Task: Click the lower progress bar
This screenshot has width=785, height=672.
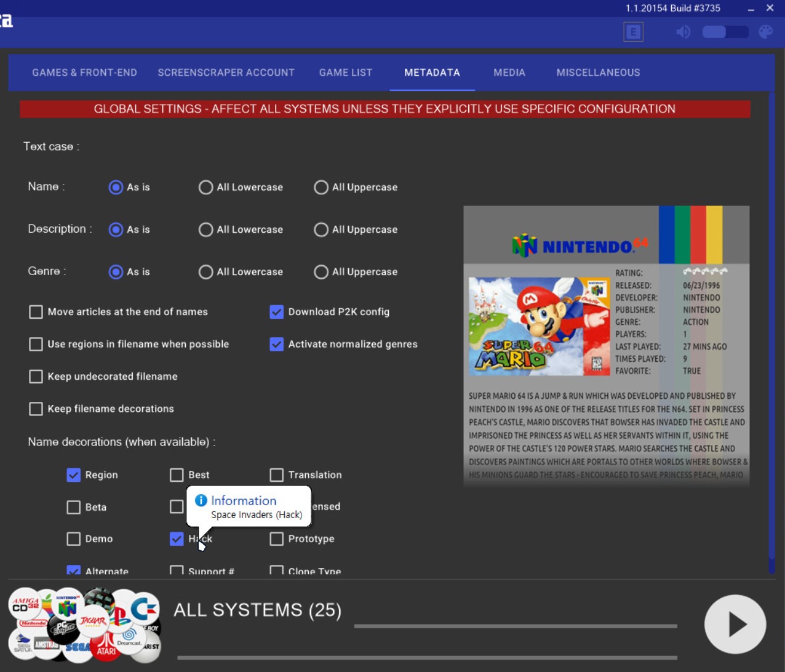Action: click(427, 658)
